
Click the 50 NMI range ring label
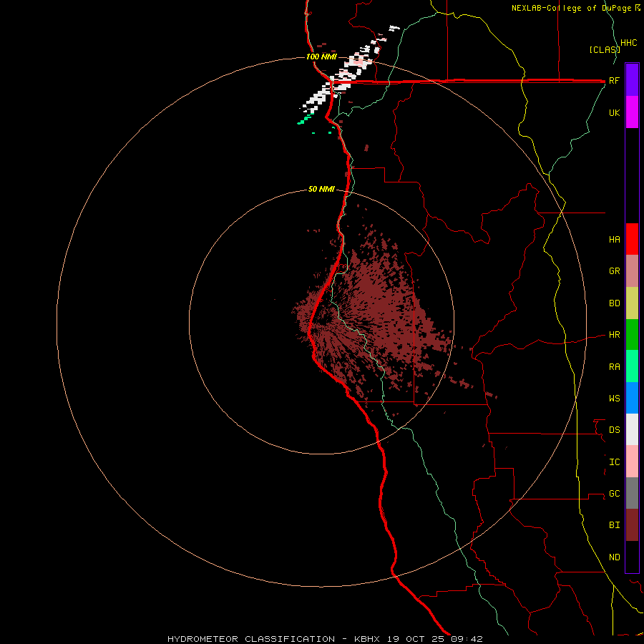[321, 189]
